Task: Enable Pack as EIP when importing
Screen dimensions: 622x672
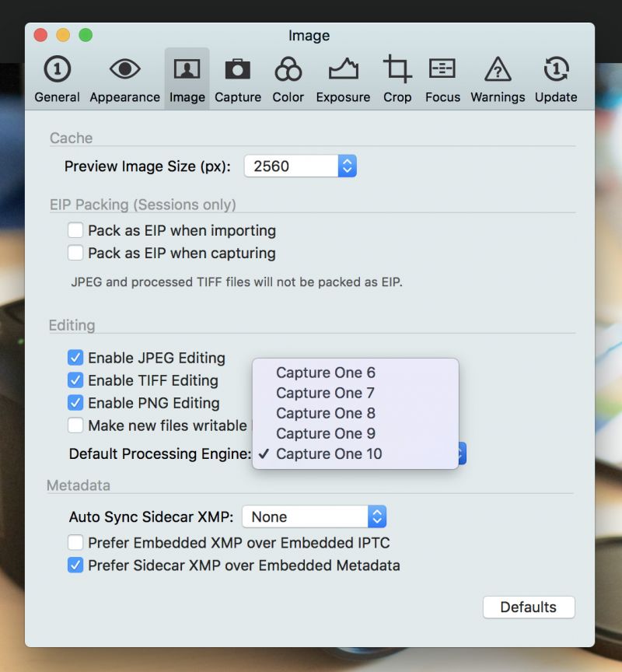Action: (x=75, y=230)
